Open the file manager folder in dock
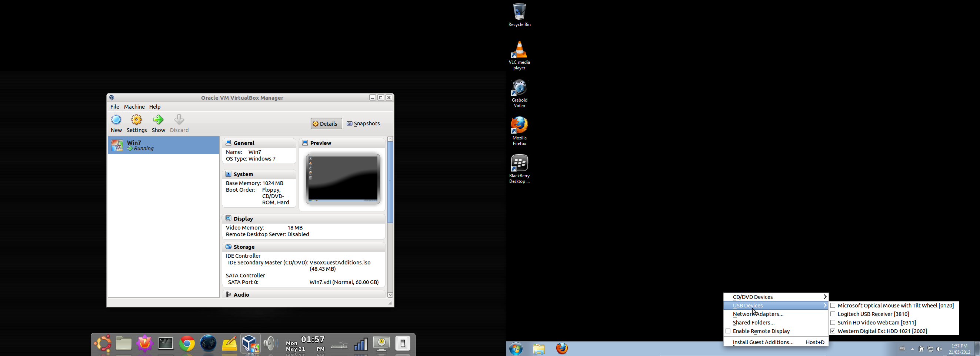Image resolution: width=980 pixels, height=356 pixels. tap(124, 343)
